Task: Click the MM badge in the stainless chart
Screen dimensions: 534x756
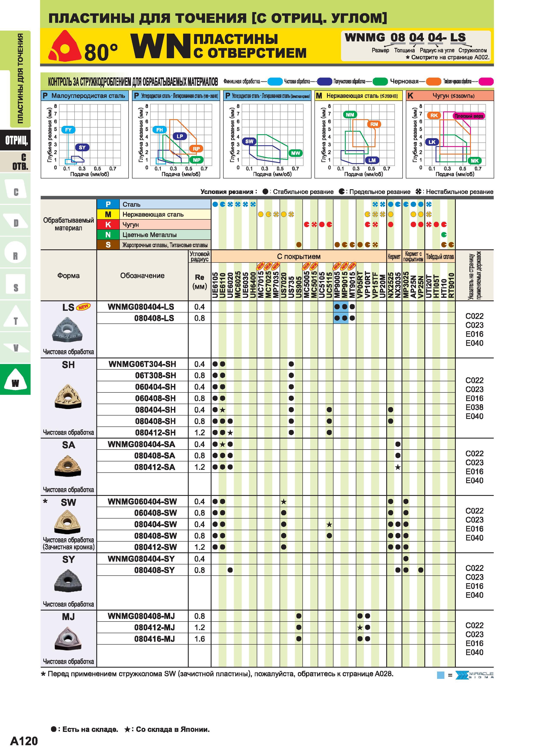Action: (350, 115)
